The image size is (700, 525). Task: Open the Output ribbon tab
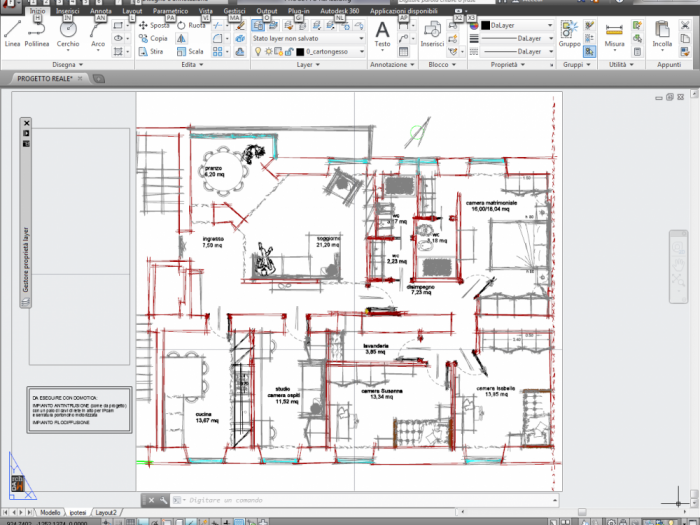(267, 11)
